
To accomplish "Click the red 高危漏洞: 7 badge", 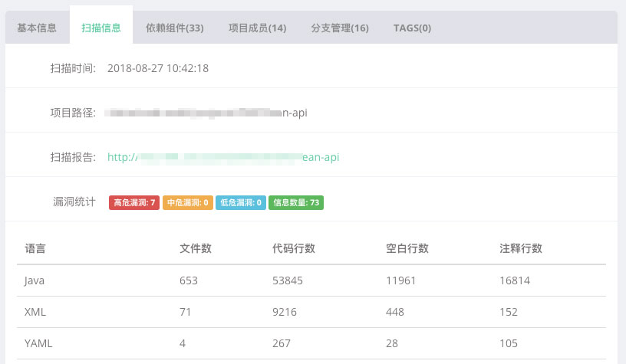I will pyautogui.click(x=134, y=202).
